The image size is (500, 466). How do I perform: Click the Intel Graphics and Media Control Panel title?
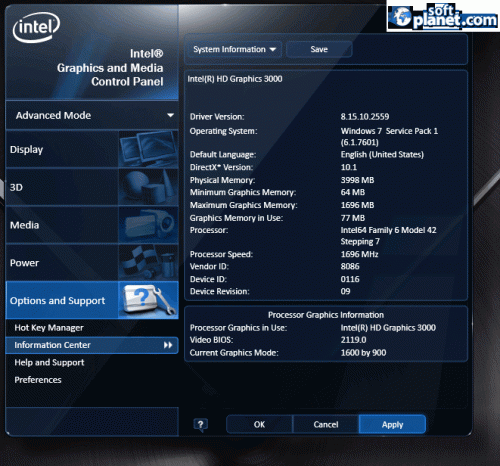click(110, 68)
